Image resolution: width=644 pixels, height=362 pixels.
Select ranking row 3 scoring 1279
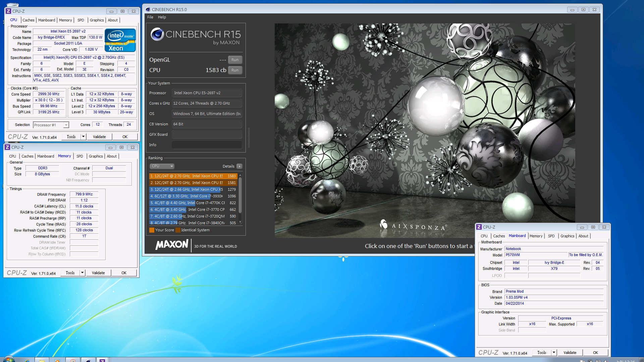click(x=193, y=189)
